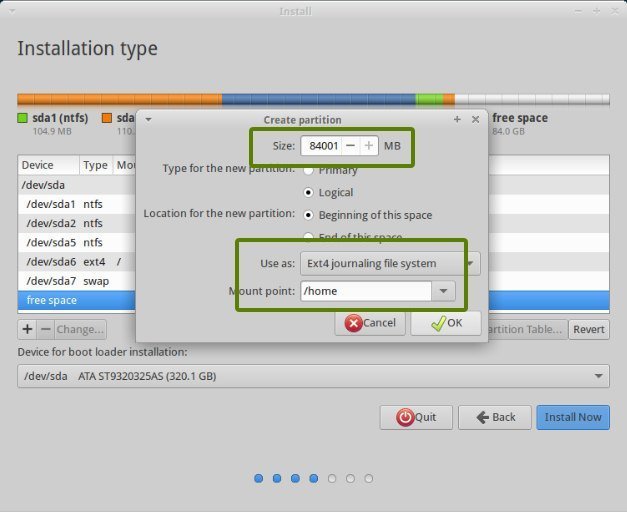Click the Revert button
627x512 pixels.
click(x=589, y=329)
